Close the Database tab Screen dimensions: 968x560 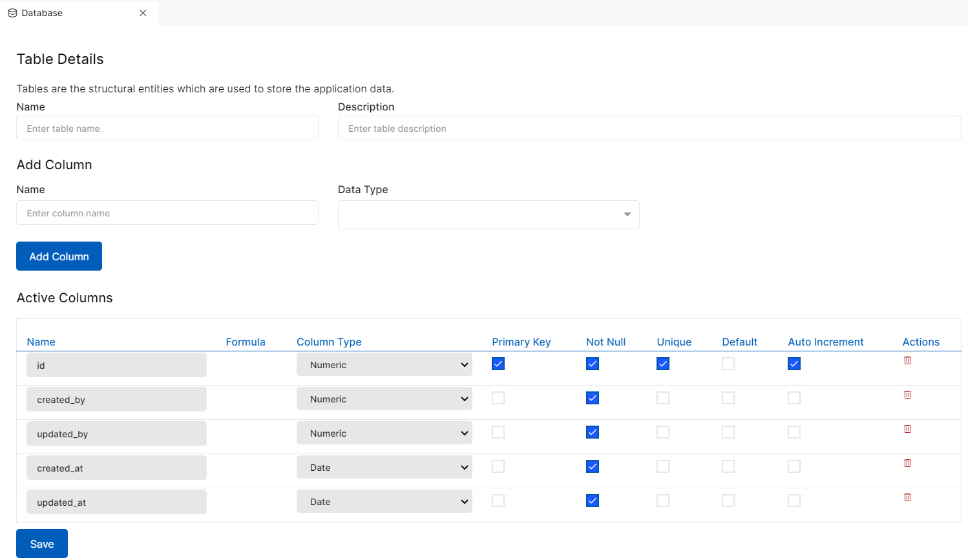click(x=143, y=13)
